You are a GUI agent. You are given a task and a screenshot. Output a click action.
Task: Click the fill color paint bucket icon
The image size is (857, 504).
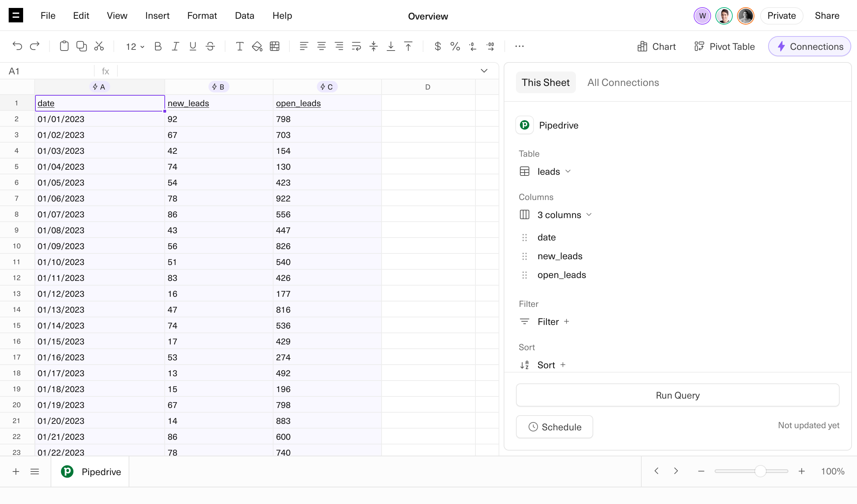[257, 46]
